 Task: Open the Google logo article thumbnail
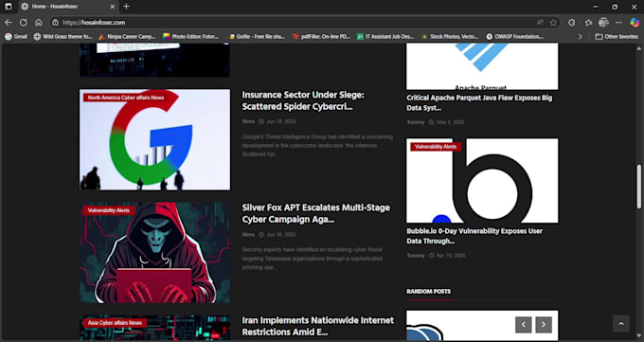154,140
